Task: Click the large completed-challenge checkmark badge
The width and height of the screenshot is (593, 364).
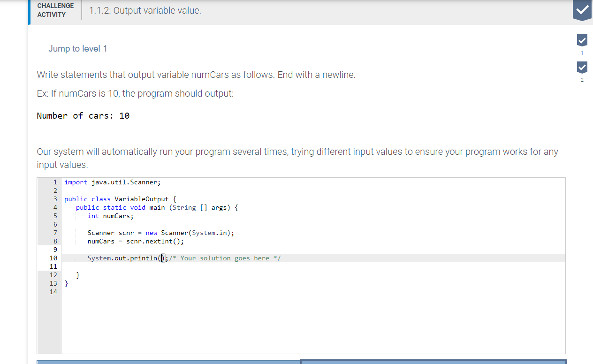Action: click(x=582, y=10)
